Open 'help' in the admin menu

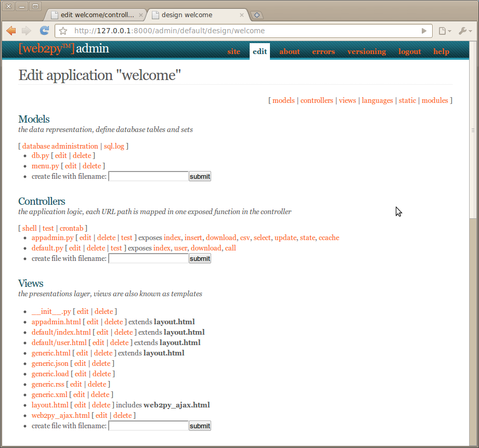click(x=441, y=51)
